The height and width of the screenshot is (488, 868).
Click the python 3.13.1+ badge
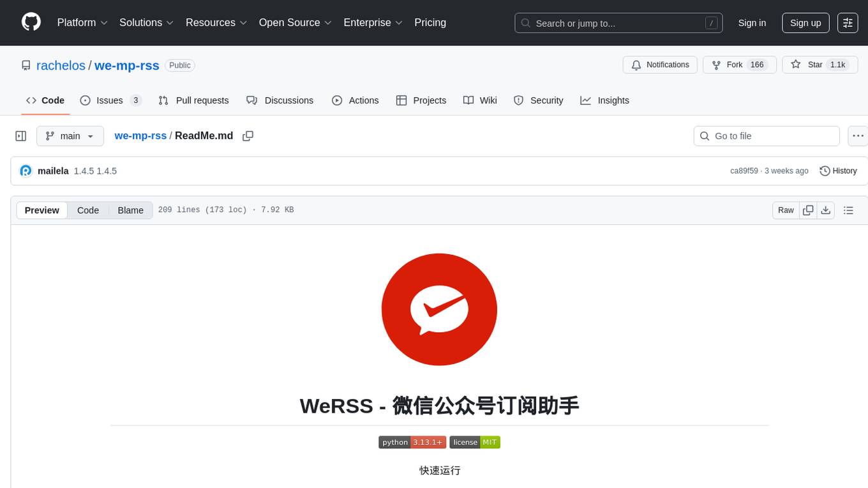(412, 442)
